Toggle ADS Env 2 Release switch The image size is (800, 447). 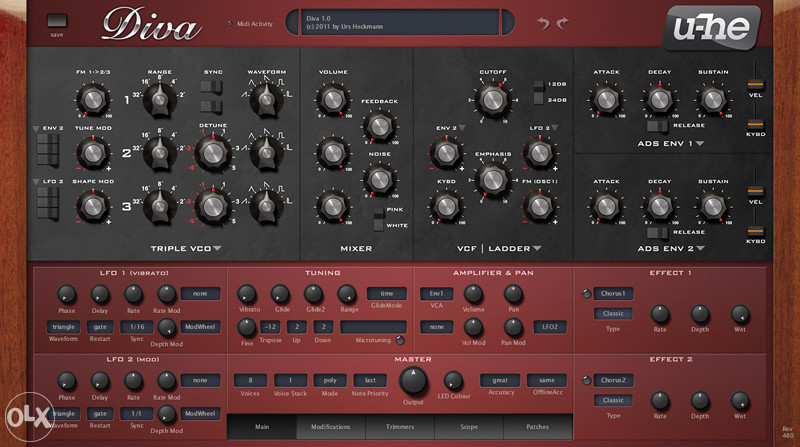(x=657, y=233)
